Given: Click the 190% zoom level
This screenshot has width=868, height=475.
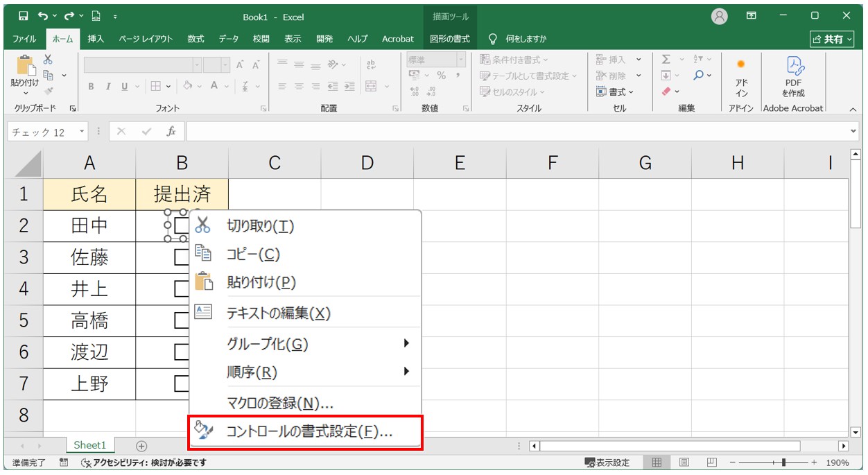Looking at the screenshot, I should pyautogui.click(x=837, y=463).
